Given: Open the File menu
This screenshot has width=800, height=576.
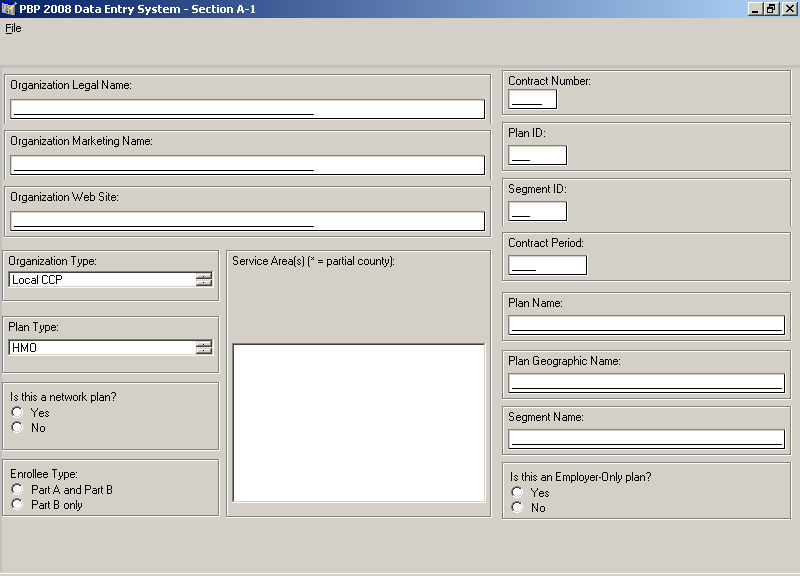Looking at the screenshot, I should coord(13,28).
